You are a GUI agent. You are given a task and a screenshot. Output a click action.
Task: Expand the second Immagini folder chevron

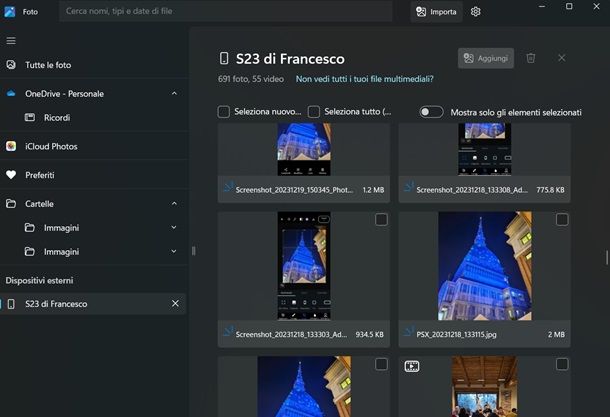pos(174,252)
